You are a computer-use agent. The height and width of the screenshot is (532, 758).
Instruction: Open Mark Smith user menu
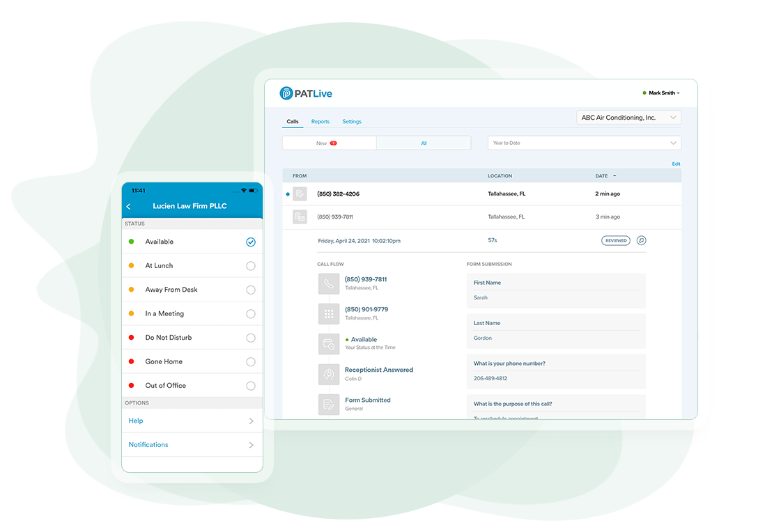coord(661,93)
